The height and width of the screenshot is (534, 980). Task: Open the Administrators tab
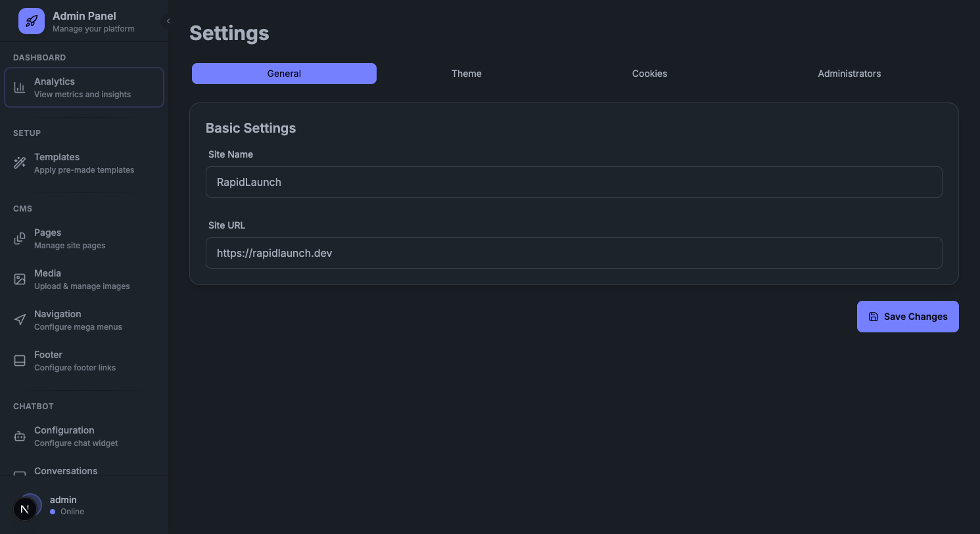pyautogui.click(x=849, y=74)
